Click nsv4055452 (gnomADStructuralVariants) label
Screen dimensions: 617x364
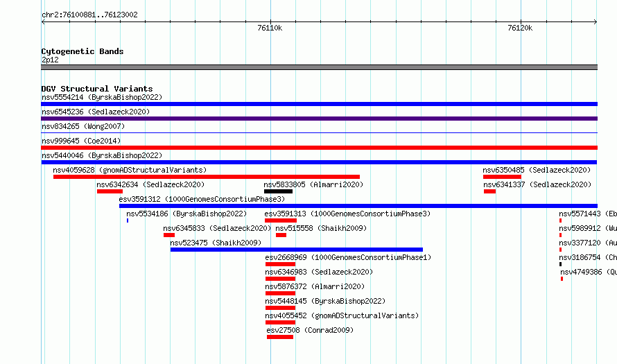click(x=342, y=315)
